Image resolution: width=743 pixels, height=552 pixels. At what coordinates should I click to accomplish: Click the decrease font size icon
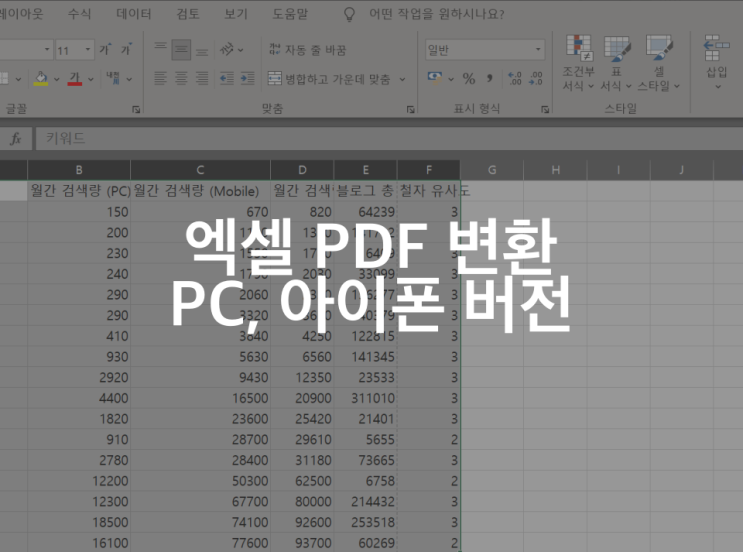coord(126,49)
